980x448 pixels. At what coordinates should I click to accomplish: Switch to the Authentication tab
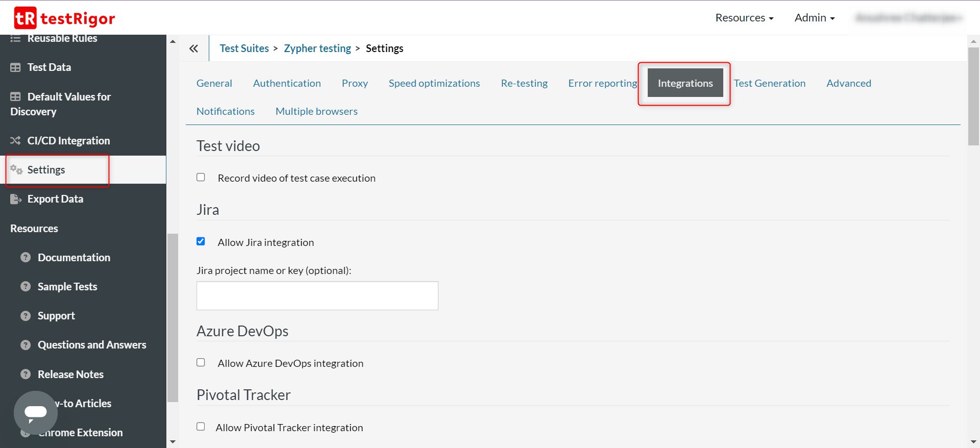tap(287, 83)
